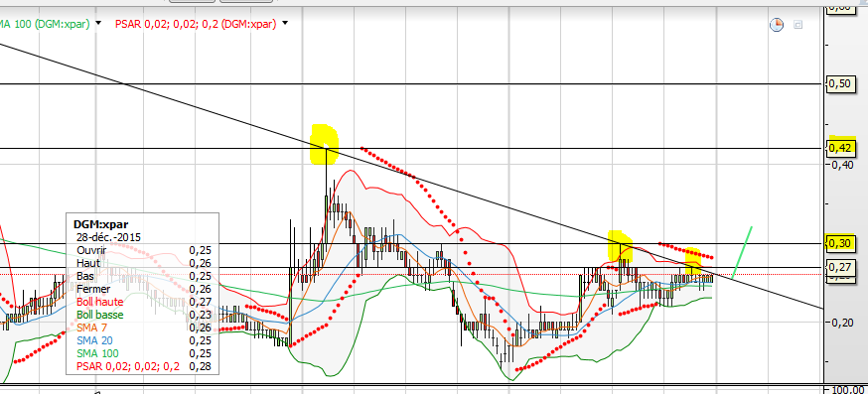
Task: Click the 28-déc.-2015 date in tooltip
Action: (x=109, y=237)
